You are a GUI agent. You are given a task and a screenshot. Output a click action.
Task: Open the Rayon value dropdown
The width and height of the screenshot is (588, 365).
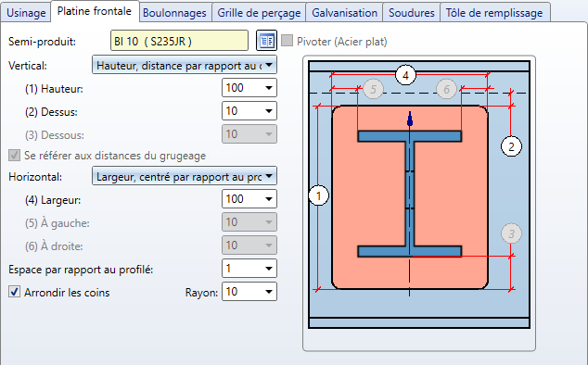[x=269, y=292]
